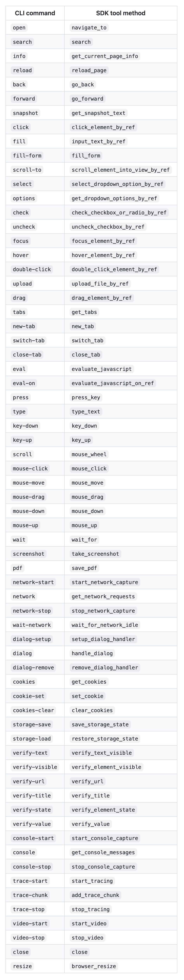The height and width of the screenshot is (980, 184).
Task: Click the storage-load command code
Action: click(32, 739)
